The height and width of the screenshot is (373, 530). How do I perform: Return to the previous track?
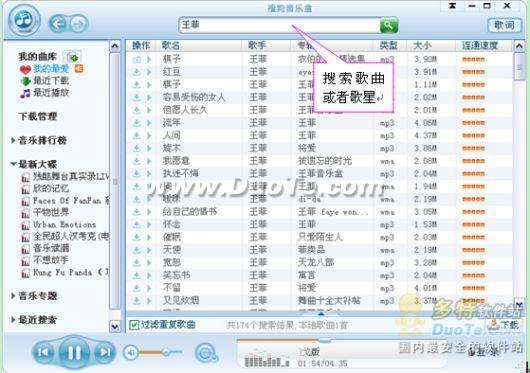(x=43, y=352)
